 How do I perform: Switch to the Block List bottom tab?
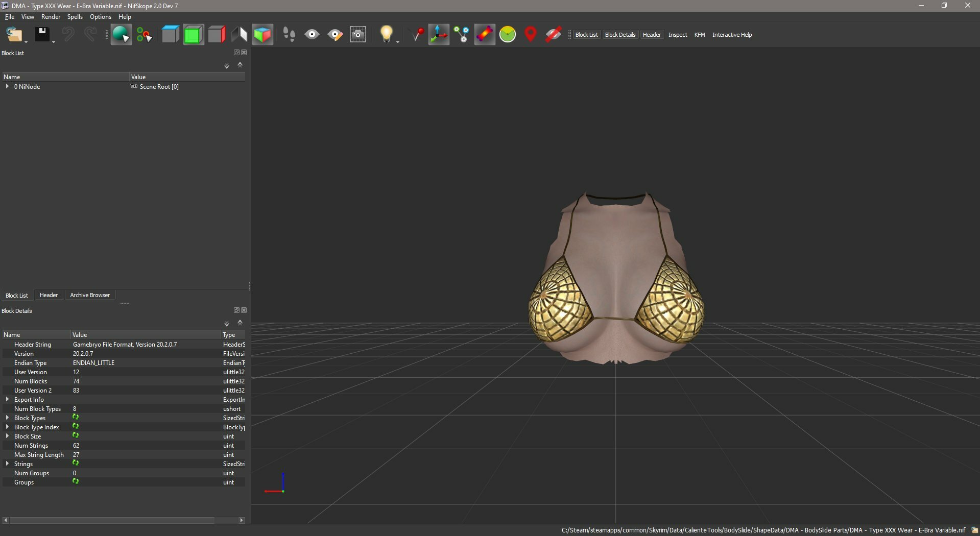pyautogui.click(x=17, y=295)
